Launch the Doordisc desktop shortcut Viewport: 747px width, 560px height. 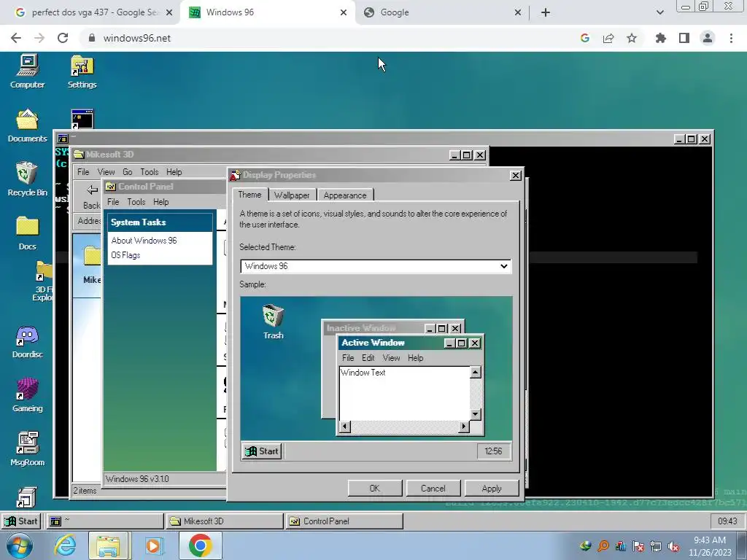click(x=27, y=341)
